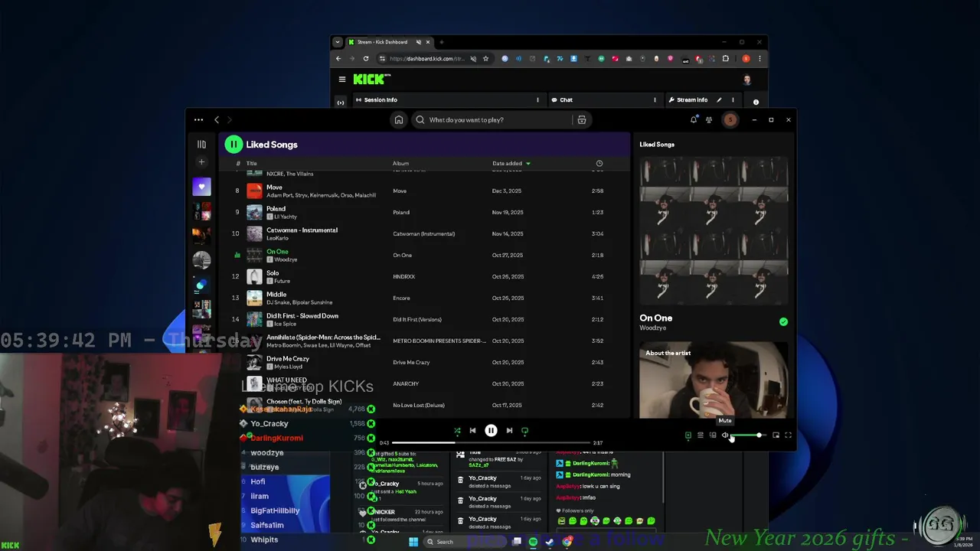Image resolution: width=980 pixels, height=551 pixels.
Task: Open Chat panel options menu in Kick
Action: coord(655,100)
